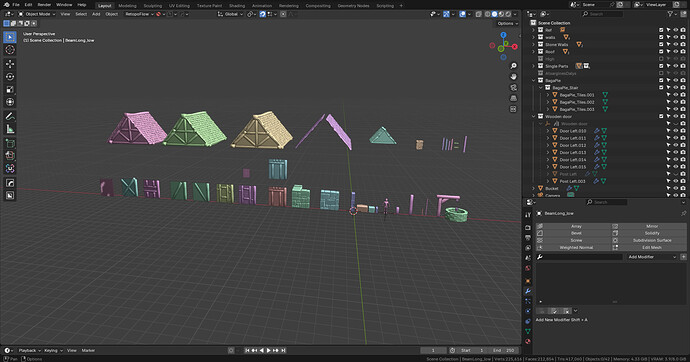
Task: Hide Door Left.010 with eye icon
Action: click(x=675, y=131)
